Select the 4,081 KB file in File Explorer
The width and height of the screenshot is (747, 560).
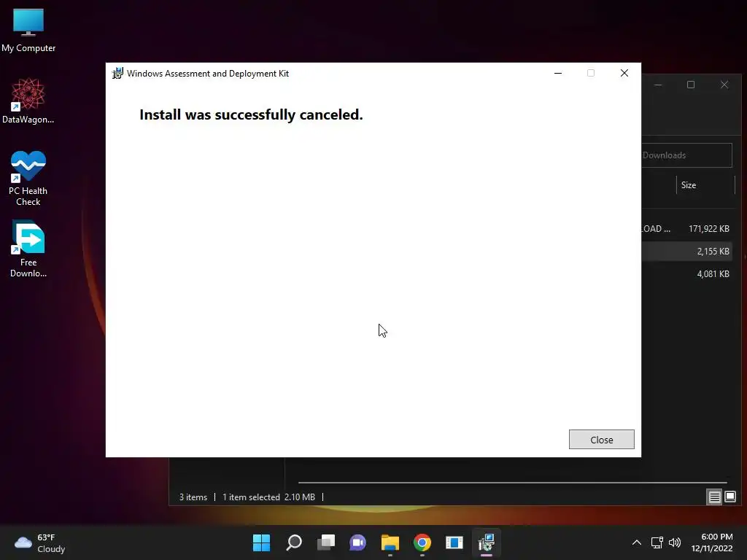point(686,274)
